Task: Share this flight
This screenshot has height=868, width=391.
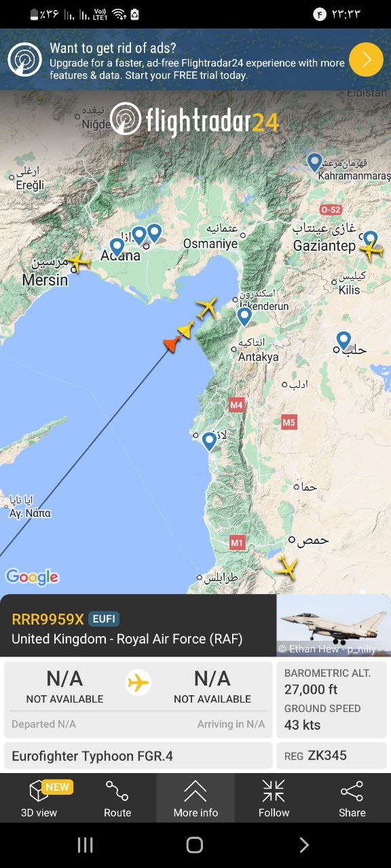Action: pos(352,798)
